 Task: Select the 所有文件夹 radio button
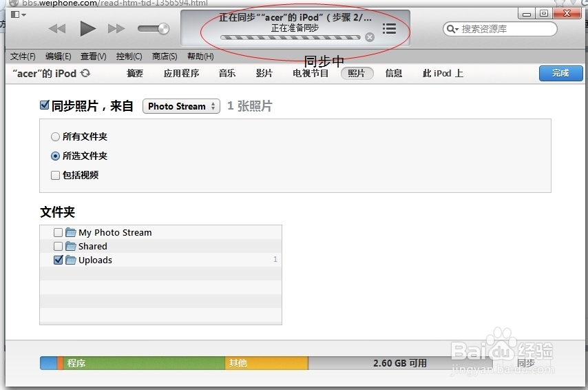pyautogui.click(x=55, y=136)
